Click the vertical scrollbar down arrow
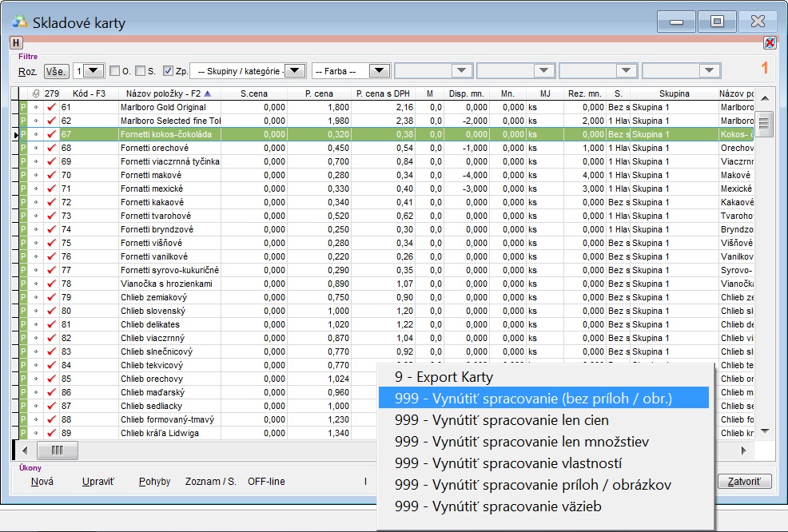The image size is (788, 532). tap(765, 431)
